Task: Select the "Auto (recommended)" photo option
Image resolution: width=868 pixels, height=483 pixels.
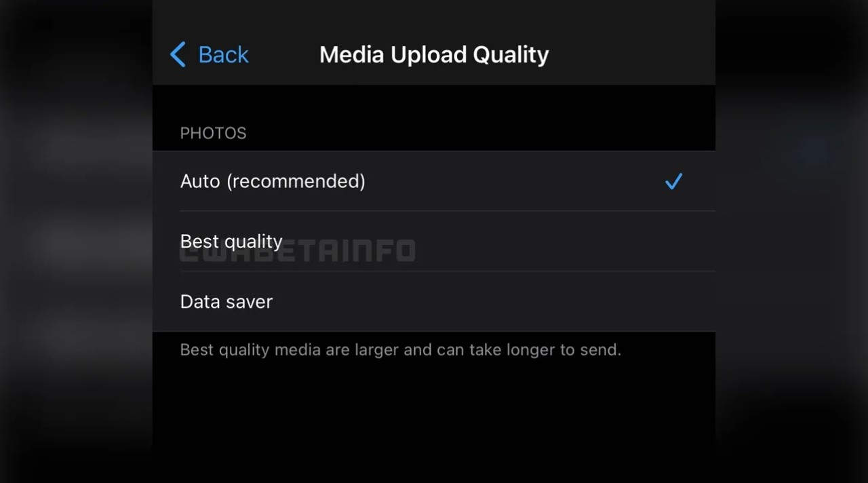Action: tap(434, 181)
